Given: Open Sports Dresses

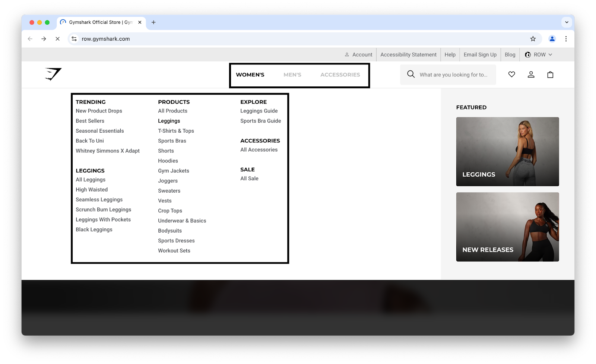Looking at the screenshot, I should pos(176,241).
